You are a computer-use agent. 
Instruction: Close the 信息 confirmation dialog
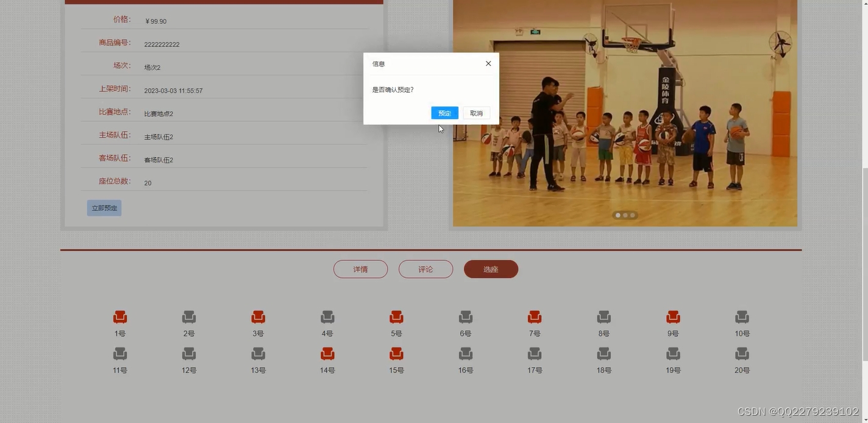pyautogui.click(x=488, y=63)
